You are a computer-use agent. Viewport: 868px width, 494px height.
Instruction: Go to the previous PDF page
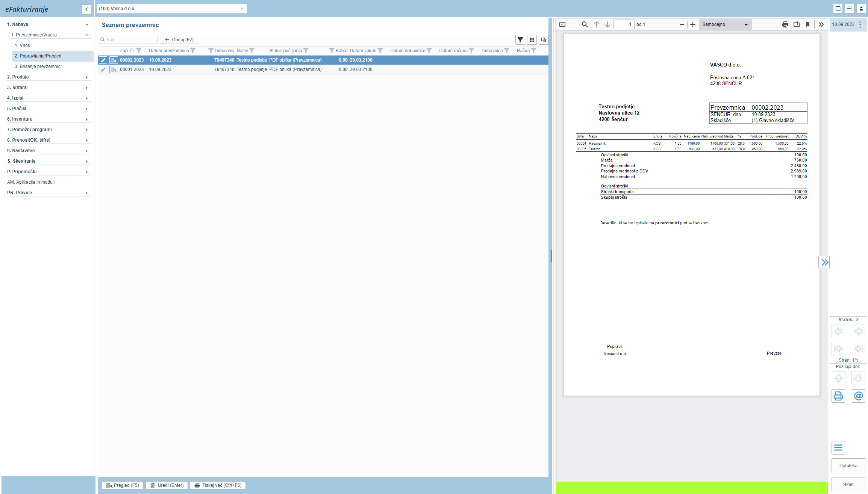[597, 24]
